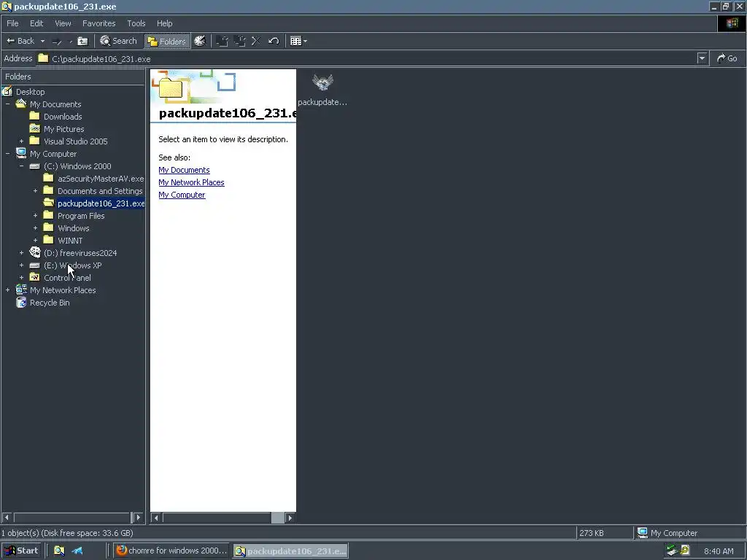Image resolution: width=747 pixels, height=560 pixels.
Task: Click the Go button
Action: pos(727,58)
